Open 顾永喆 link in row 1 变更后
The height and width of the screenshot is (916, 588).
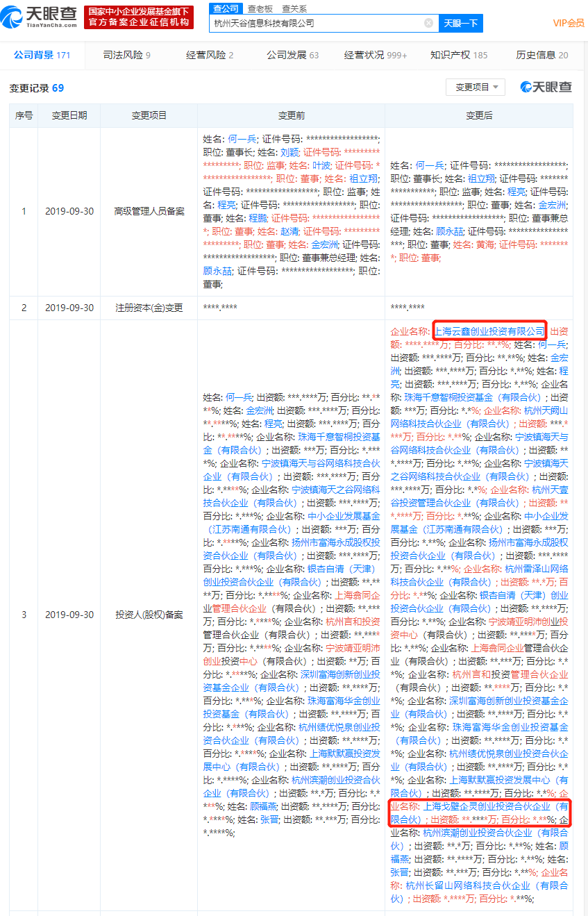point(450,231)
